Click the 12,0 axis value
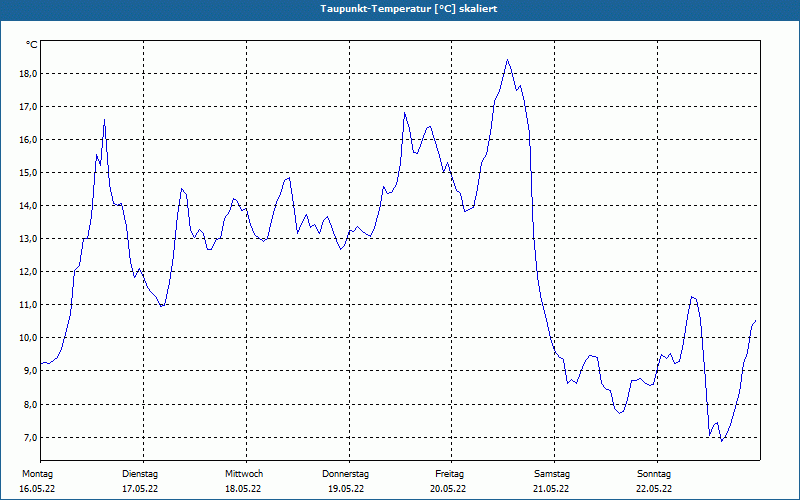This screenshot has height=500, width=800. 28,272
